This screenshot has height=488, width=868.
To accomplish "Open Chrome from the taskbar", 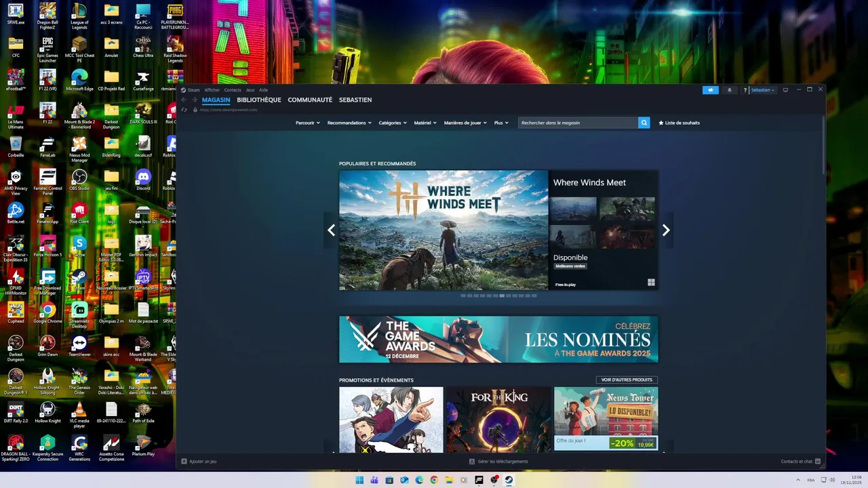I will tap(434, 480).
